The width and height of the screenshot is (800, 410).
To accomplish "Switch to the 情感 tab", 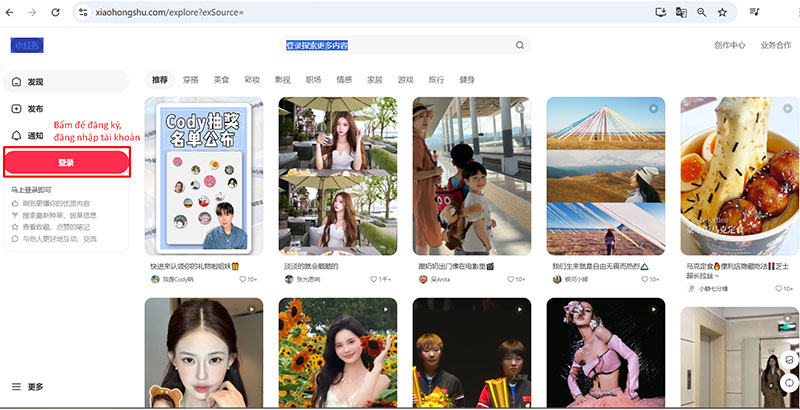I will click(x=344, y=80).
